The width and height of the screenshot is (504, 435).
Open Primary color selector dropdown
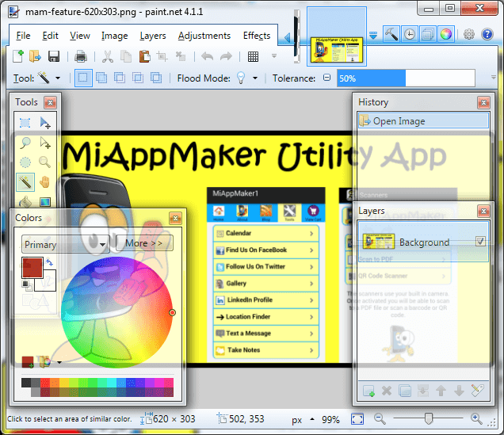[66, 245]
